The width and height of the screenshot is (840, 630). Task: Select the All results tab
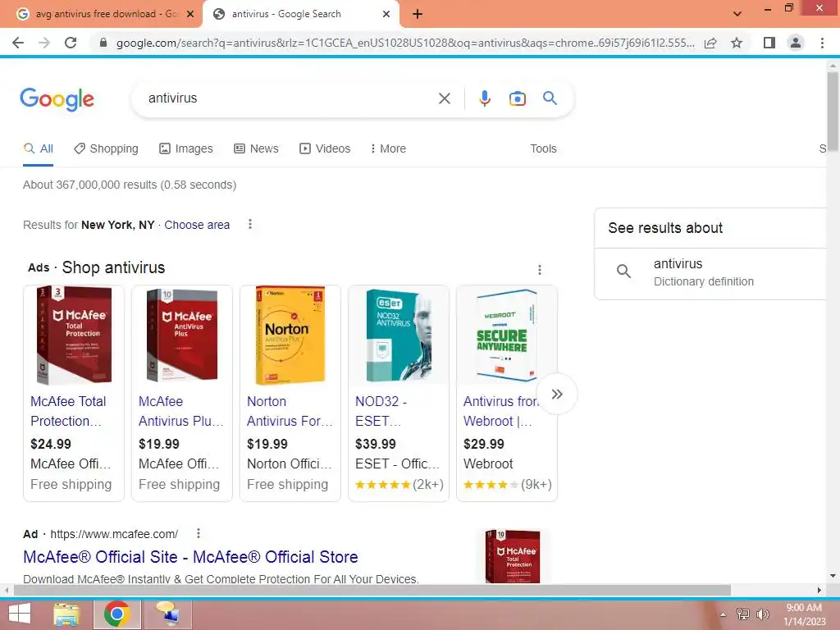tap(38, 148)
